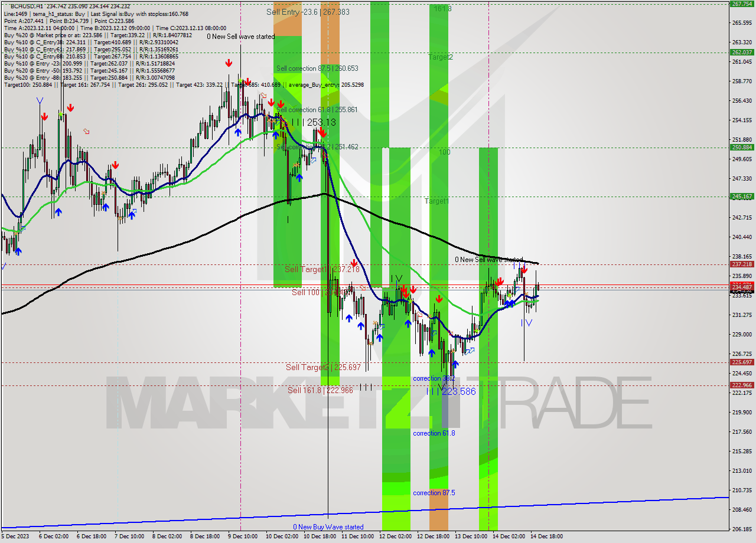
Task: Select the 213.010 price axis value
Action: pyautogui.click(x=741, y=470)
